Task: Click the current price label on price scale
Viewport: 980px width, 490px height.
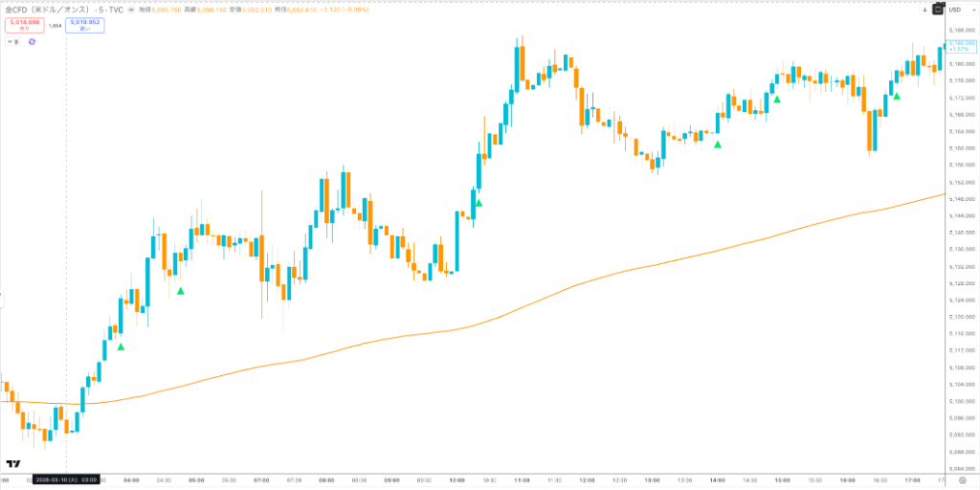Action: point(960,46)
